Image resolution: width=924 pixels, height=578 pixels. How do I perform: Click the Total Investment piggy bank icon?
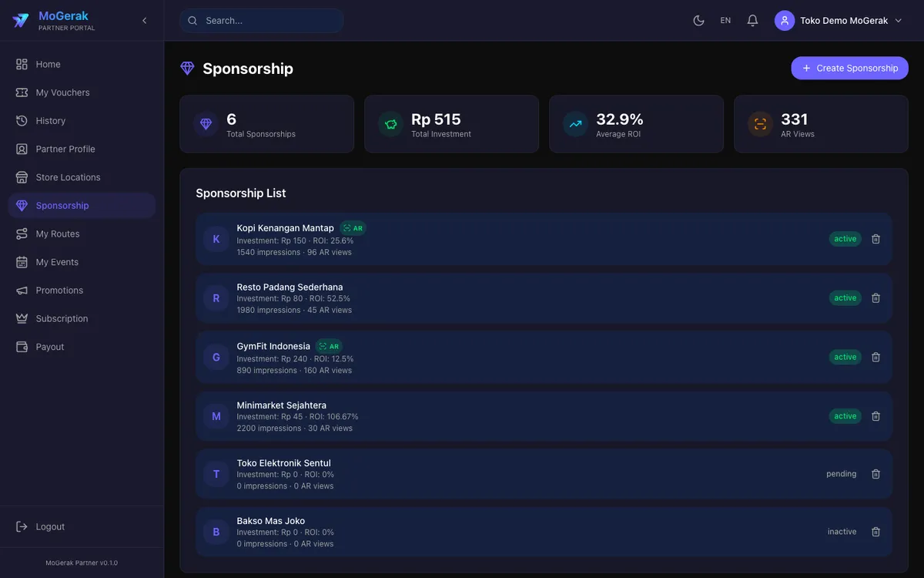pyautogui.click(x=390, y=124)
